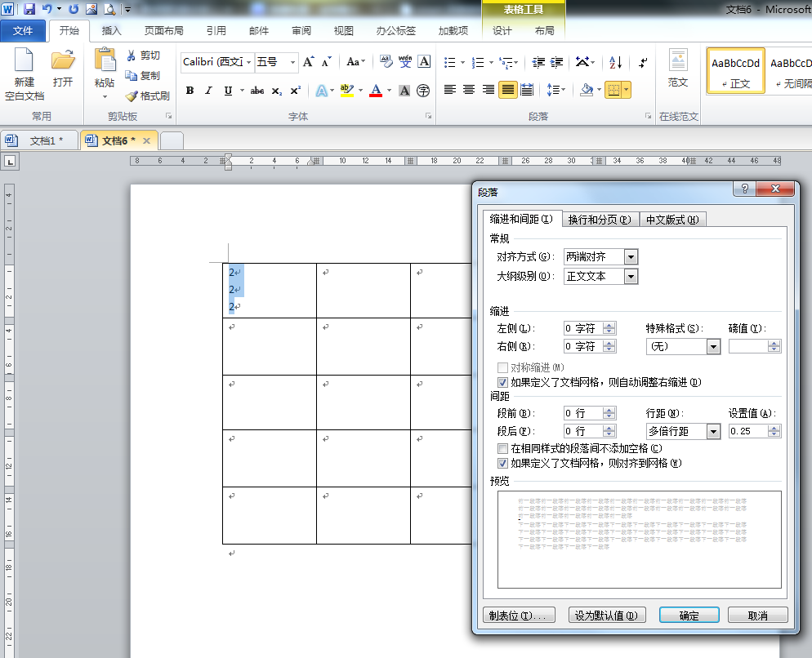Click the sort A-Z icon
Screen dimensions: 812x658
point(616,62)
